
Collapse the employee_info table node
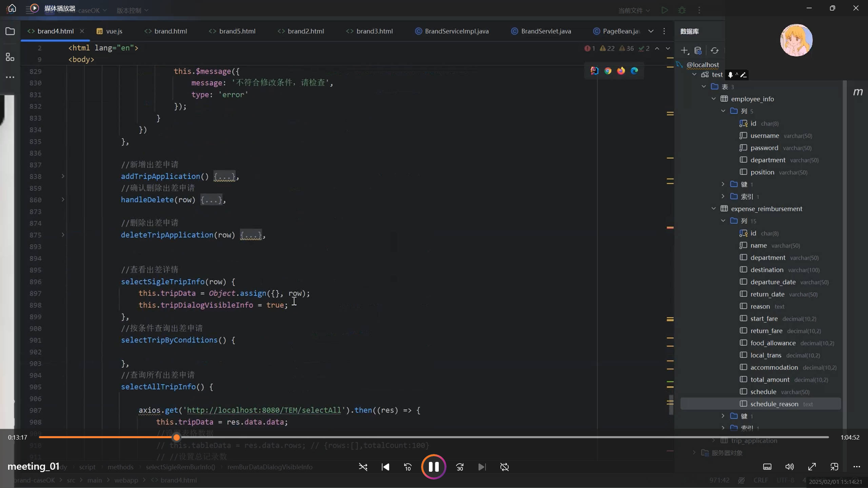(713, 99)
